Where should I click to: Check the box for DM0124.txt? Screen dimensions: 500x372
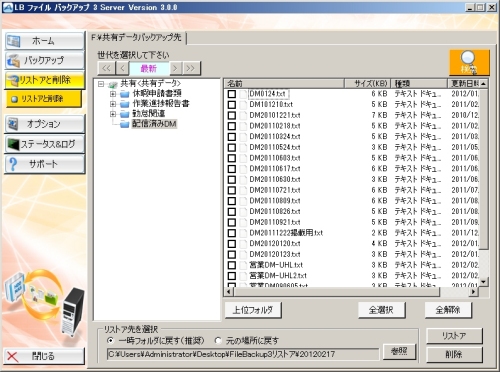[x=232, y=94]
